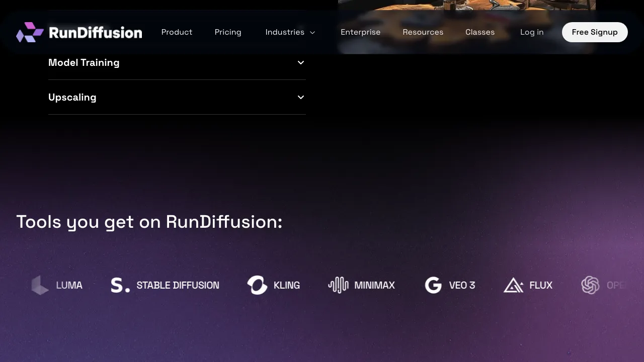Click the Enterprise navigation item
This screenshot has height=362, width=644.
point(360,32)
